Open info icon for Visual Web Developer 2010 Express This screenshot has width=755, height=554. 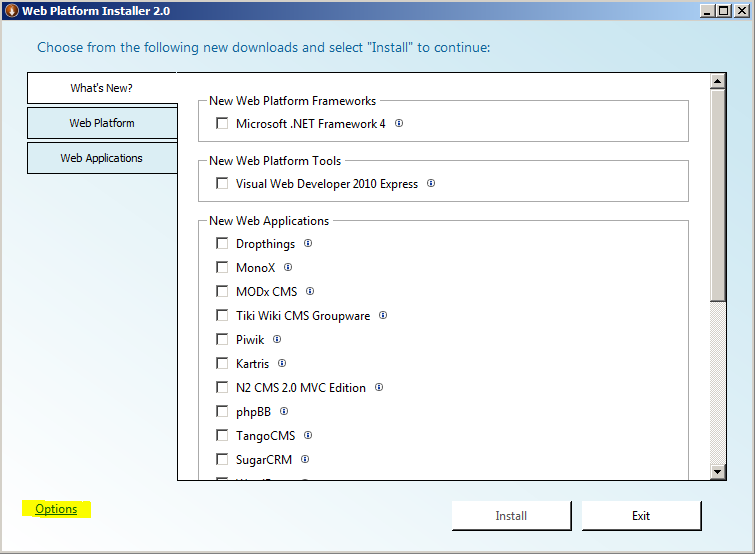point(431,183)
